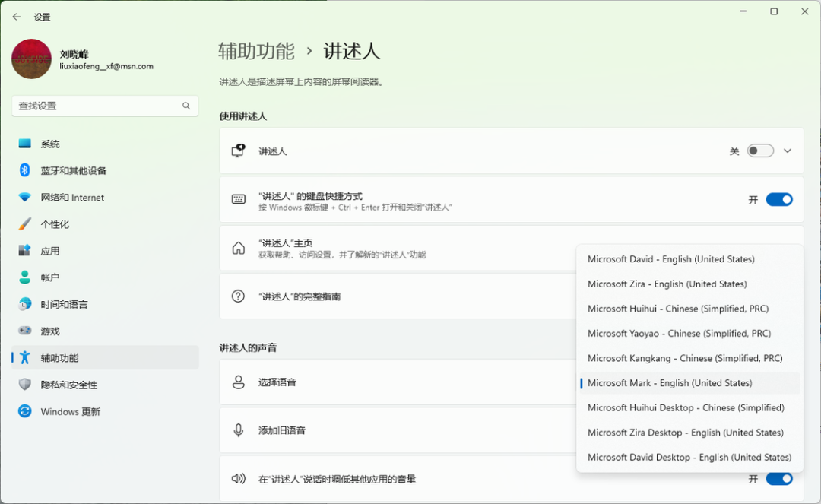
Task: Close the Settings window
Action: (x=805, y=11)
